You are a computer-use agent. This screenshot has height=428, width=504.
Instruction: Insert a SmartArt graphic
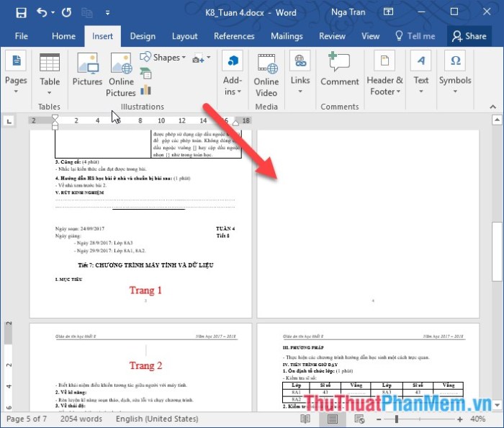coord(145,73)
